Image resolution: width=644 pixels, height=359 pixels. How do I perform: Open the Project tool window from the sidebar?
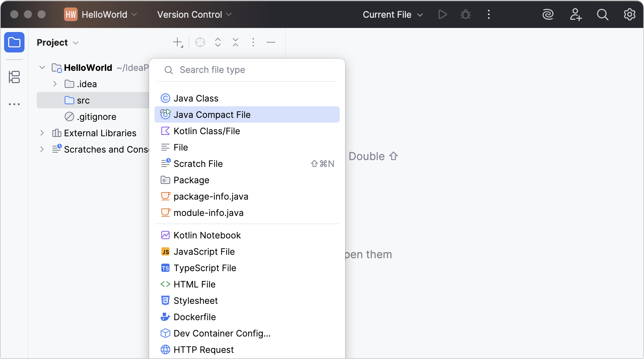point(14,42)
